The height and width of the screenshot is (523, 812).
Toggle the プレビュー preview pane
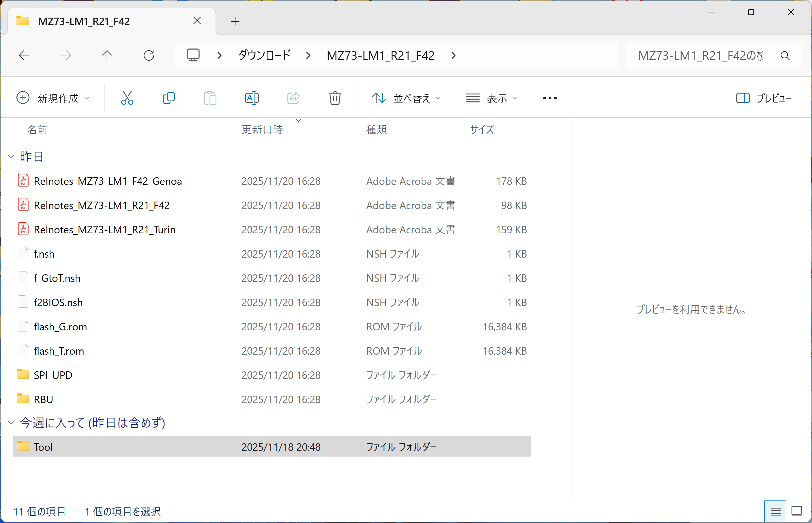coord(764,98)
